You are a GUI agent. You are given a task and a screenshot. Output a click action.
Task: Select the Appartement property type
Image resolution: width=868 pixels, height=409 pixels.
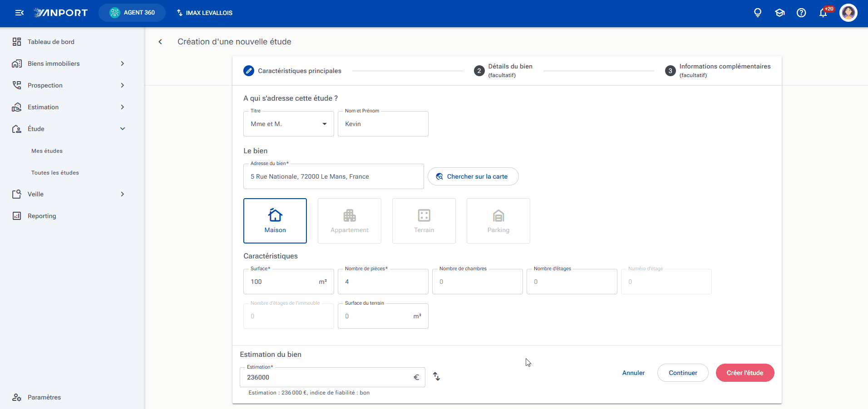350,221
